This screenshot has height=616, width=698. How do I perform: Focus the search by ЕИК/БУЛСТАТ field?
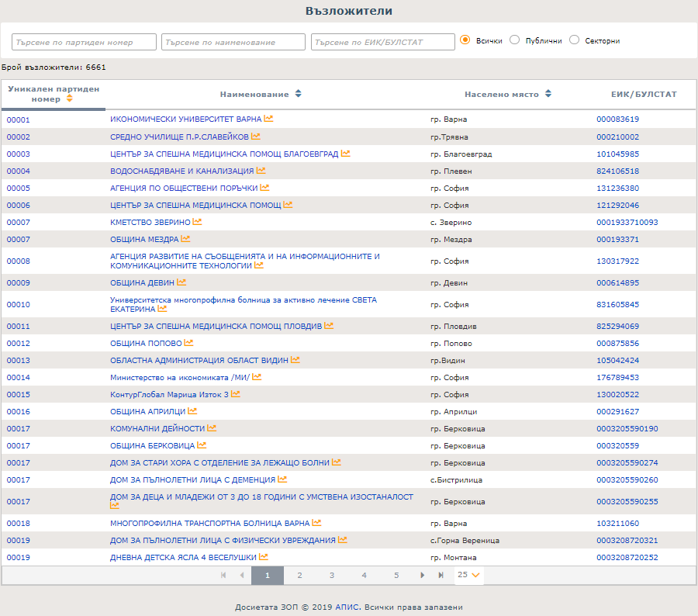point(382,42)
